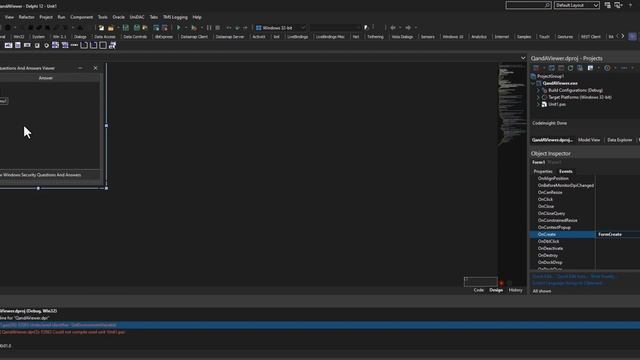Click Run Without Debugging icon
The height and width of the screenshot is (360, 640).
194,28
